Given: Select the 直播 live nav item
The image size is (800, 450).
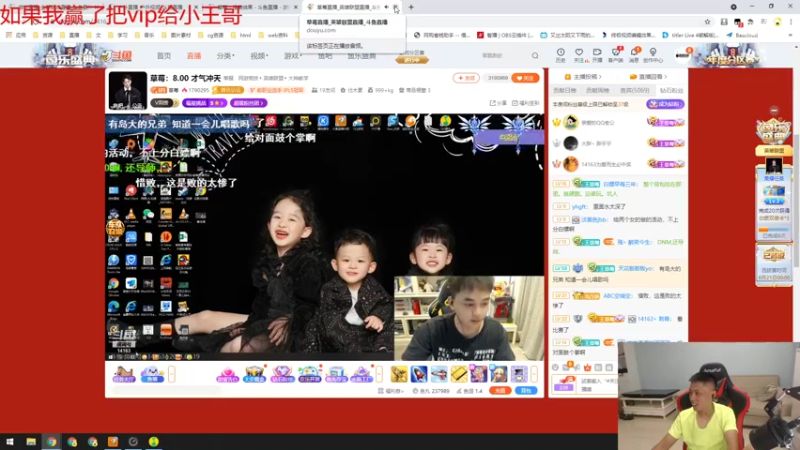Looking at the screenshot, I should click(194, 56).
